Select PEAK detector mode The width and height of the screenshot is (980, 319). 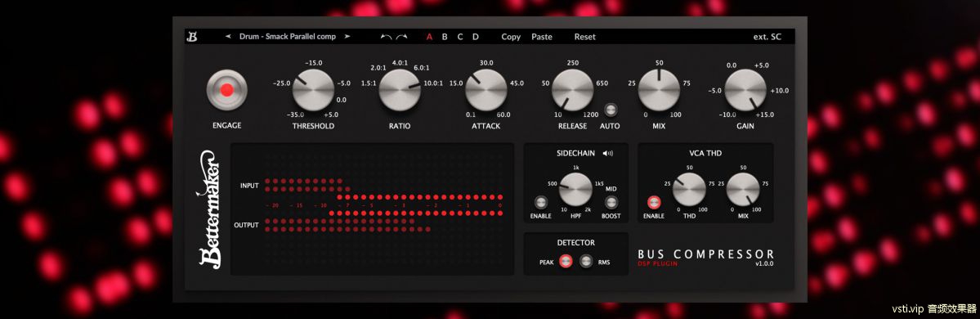[x=566, y=262]
